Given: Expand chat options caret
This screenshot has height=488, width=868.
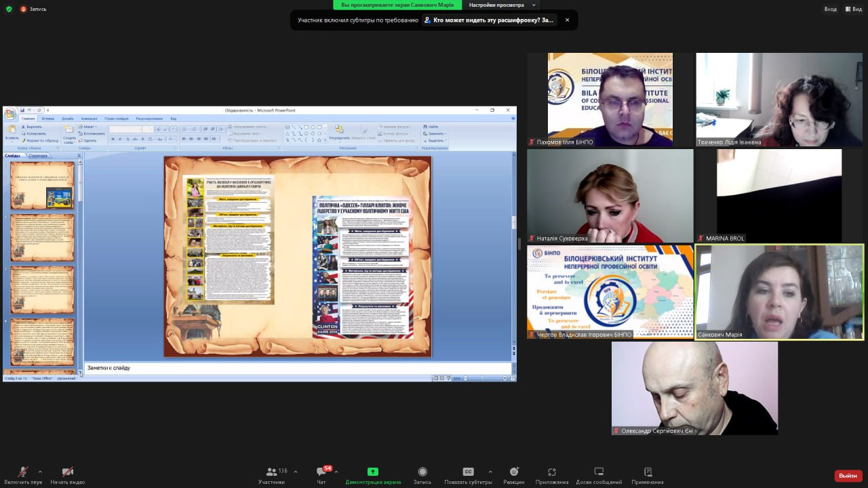Looking at the screenshot, I should (x=336, y=472).
